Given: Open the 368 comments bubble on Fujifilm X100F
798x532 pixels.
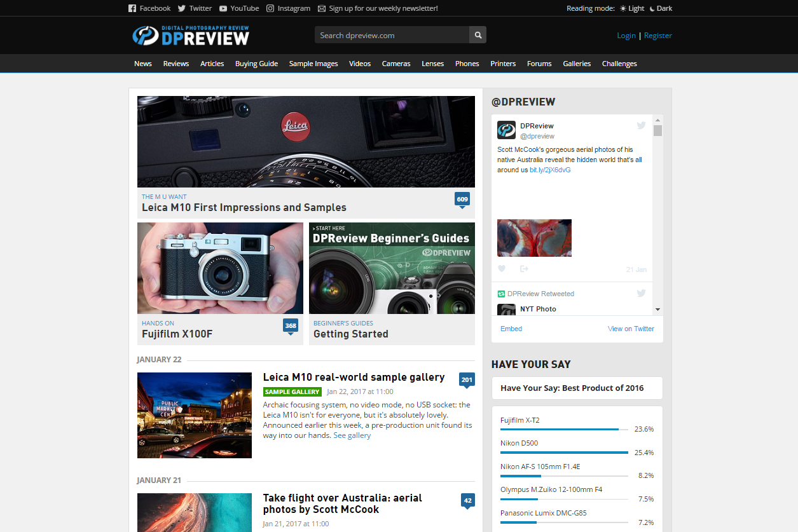Looking at the screenshot, I should tap(291, 327).
